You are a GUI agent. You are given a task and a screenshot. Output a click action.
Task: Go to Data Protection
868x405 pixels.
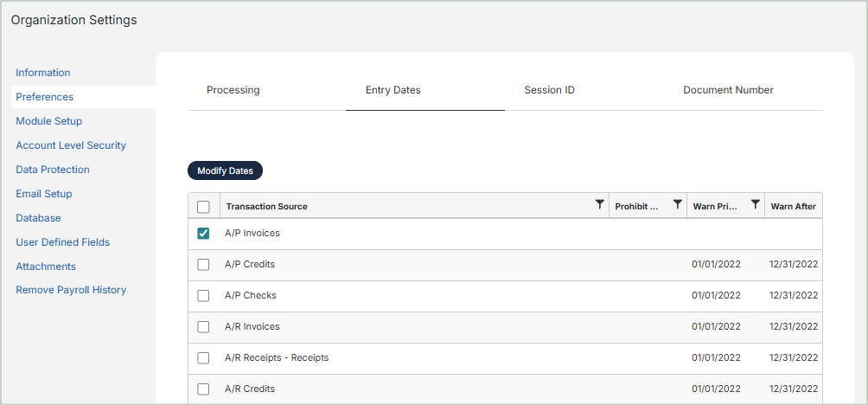click(x=53, y=170)
